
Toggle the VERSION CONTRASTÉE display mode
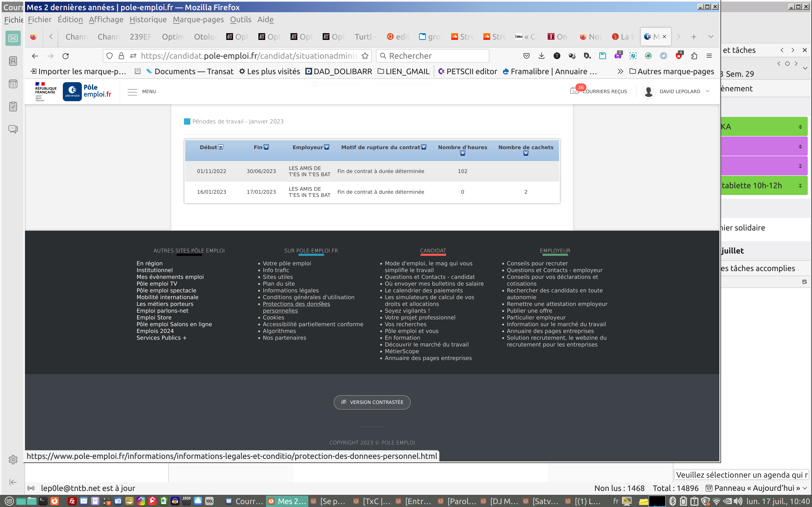(x=372, y=402)
